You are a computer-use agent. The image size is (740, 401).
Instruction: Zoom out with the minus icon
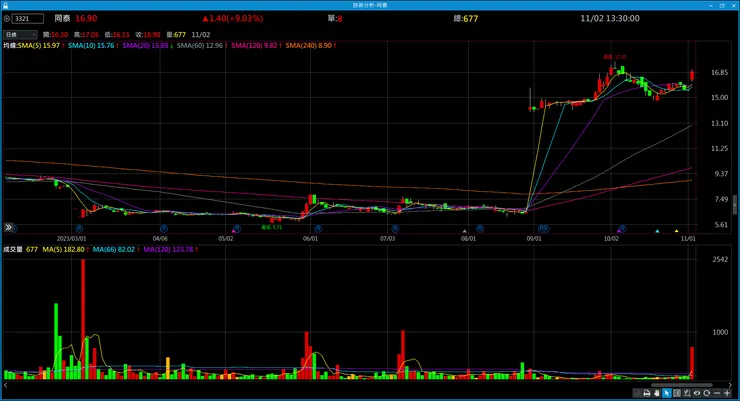point(717,393)
